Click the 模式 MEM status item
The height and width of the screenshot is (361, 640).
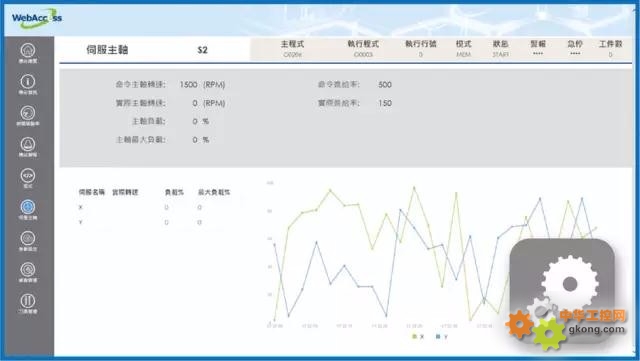(463, 49)
